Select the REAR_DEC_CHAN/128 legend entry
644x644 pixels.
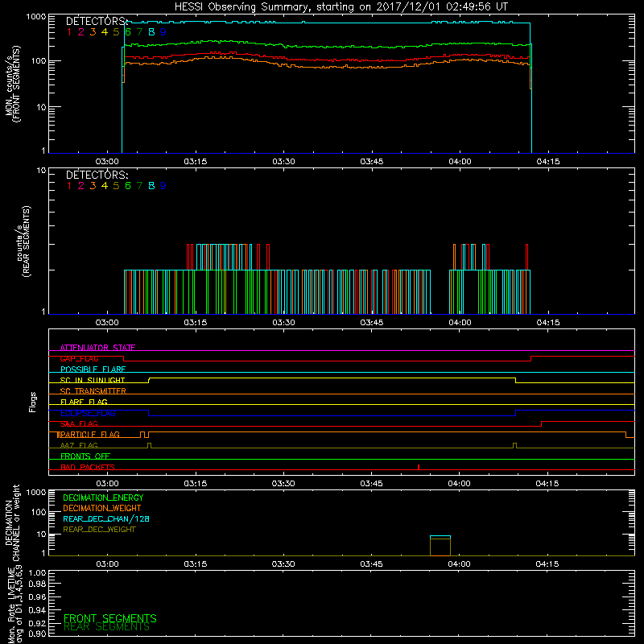tap(106, 518)
